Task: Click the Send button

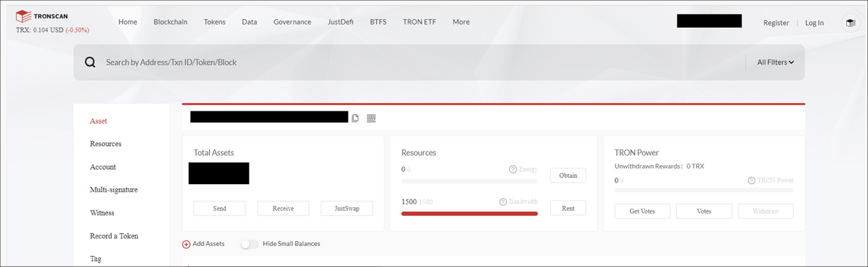Action: (220, 208)
